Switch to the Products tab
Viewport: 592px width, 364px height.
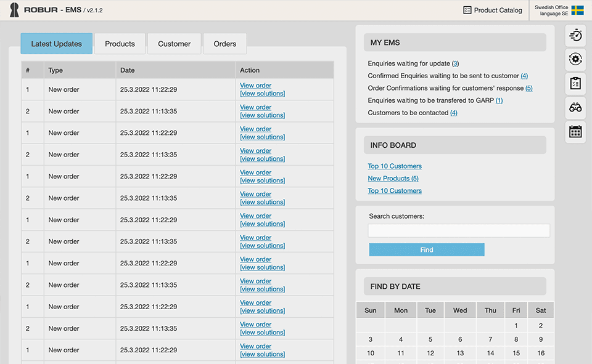pyautogui.click(x=120, y=44)
